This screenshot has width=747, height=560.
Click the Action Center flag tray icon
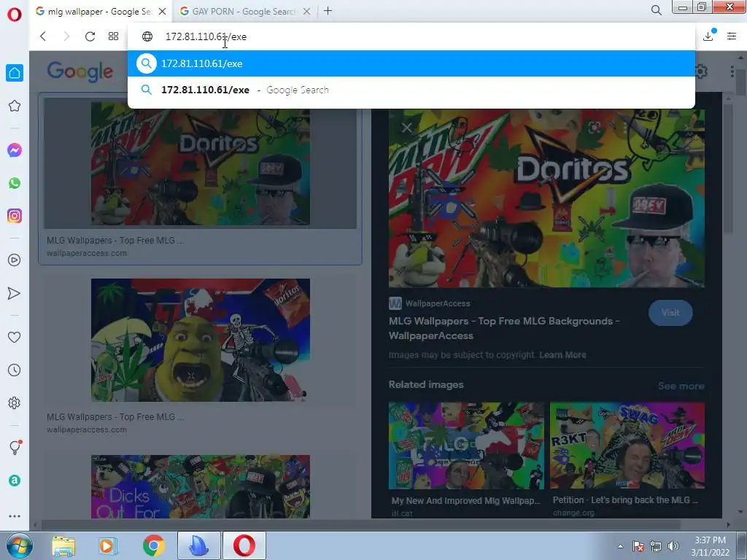[638, 546]
